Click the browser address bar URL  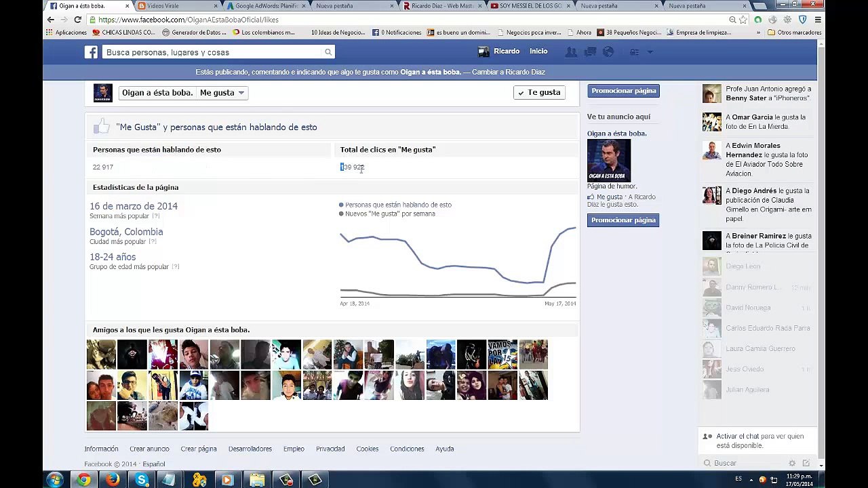coord(189,20)
